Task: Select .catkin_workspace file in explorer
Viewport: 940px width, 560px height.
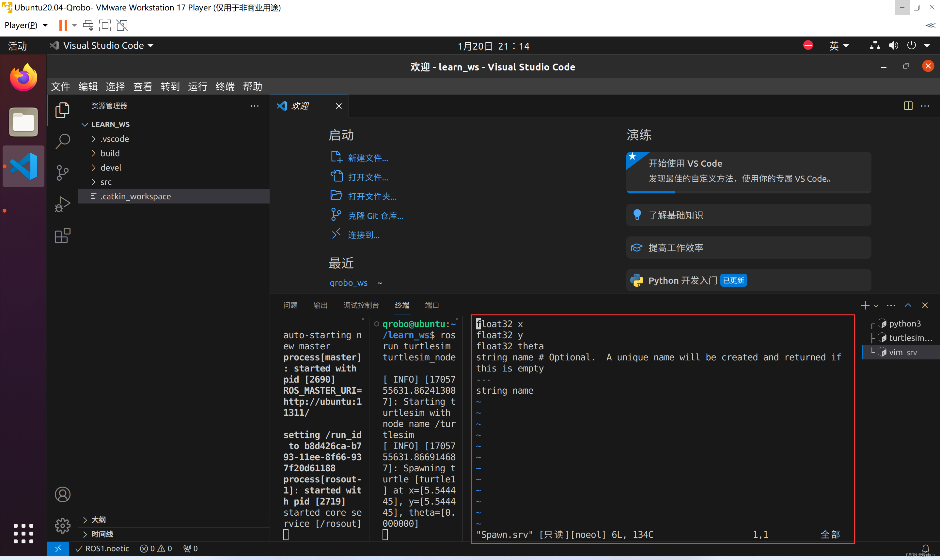Action: coord(174,196)
